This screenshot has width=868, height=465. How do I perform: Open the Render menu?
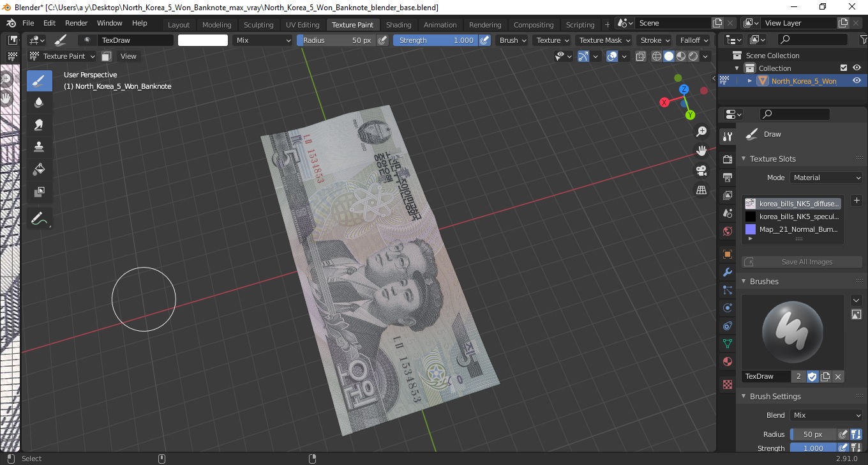pos(76,23)
